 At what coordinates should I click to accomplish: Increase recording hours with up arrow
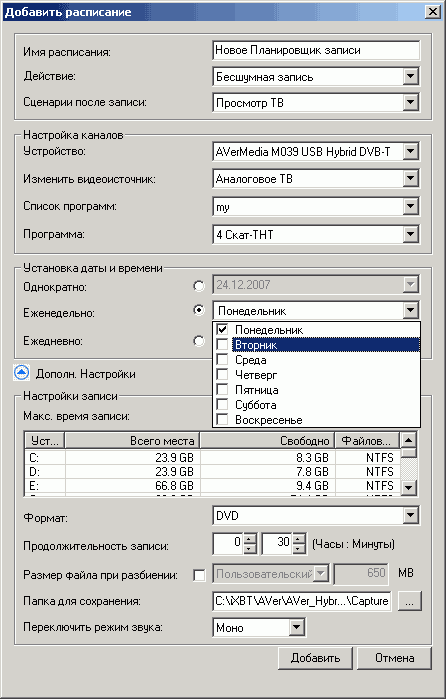pos(251,539)
